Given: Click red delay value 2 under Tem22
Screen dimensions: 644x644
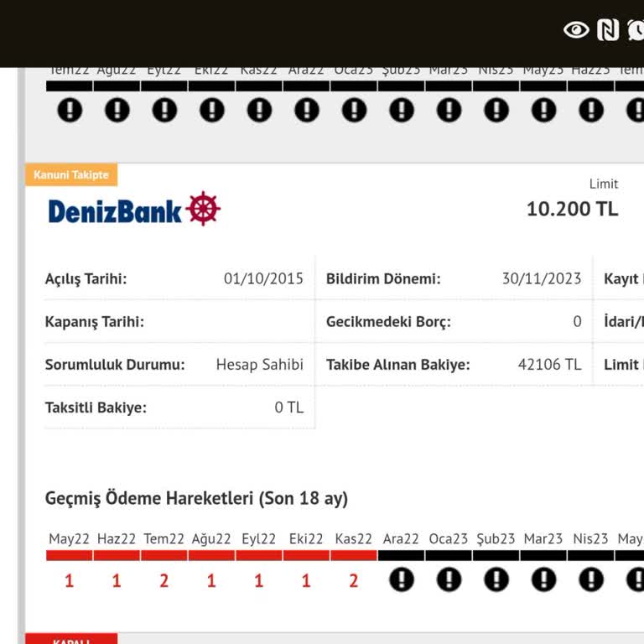Looking at the screenshot, I should [x=164, y=581].
